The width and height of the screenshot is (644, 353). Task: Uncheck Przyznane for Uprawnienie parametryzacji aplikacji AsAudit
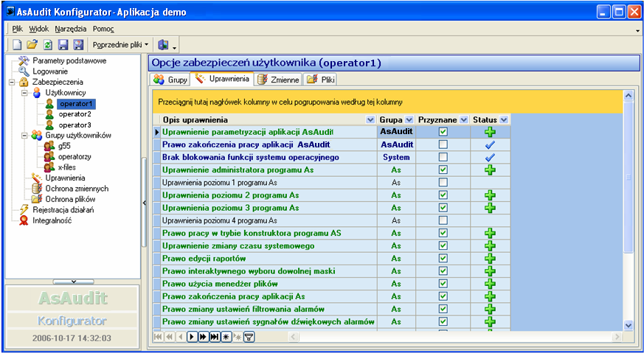443,132
